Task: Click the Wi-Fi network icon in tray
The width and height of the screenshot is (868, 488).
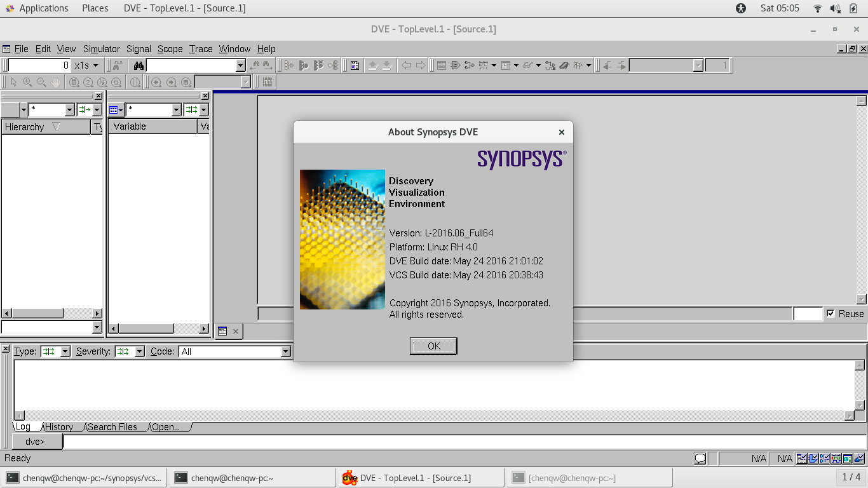Action: tap(817, 8)
